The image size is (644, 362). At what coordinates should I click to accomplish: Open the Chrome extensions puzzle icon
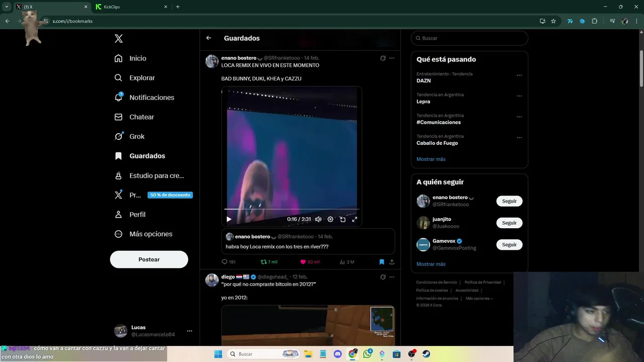click(x=594, y=21)
